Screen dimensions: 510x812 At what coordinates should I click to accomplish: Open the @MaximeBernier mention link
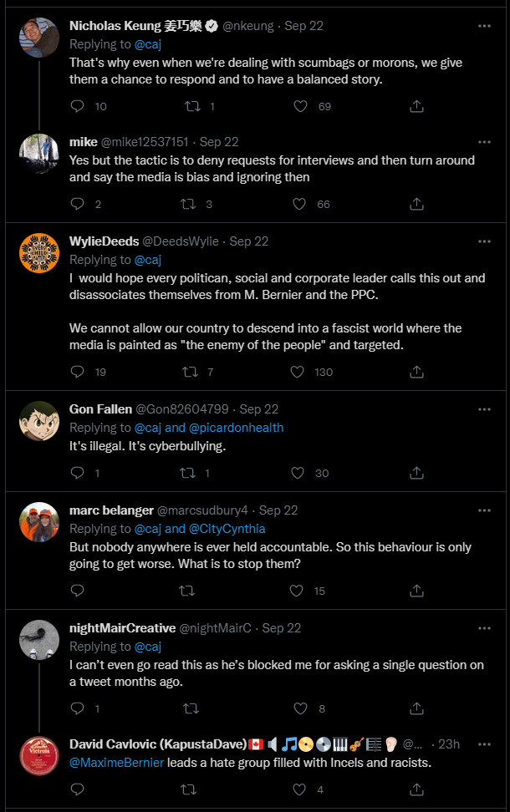point(116,763)
